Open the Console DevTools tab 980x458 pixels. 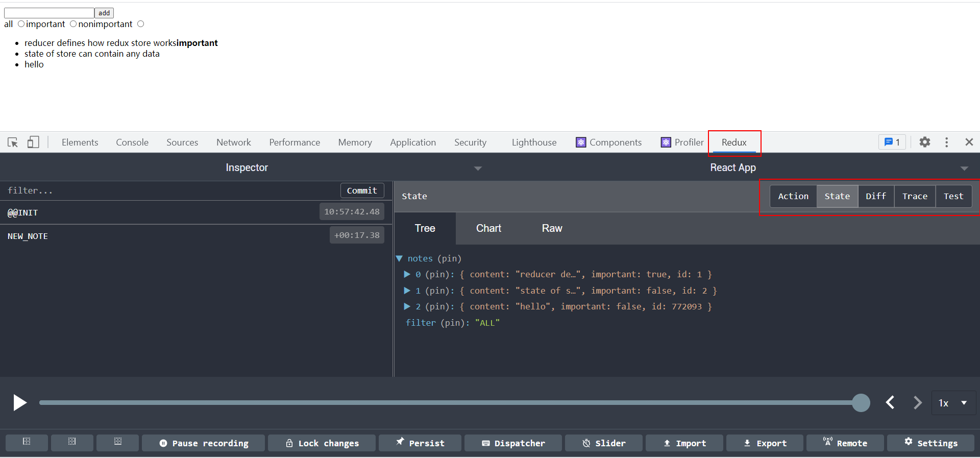pos(132,142)
